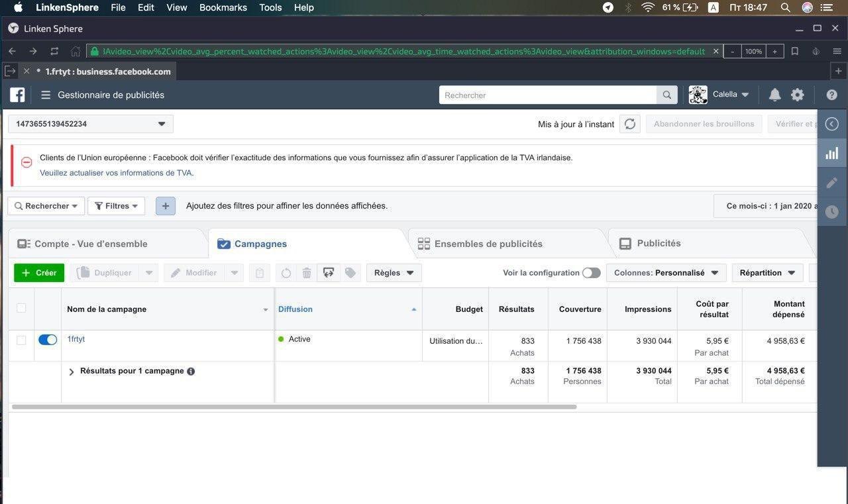
Task: Open the help question mark icon
Action: click(832, 95)
